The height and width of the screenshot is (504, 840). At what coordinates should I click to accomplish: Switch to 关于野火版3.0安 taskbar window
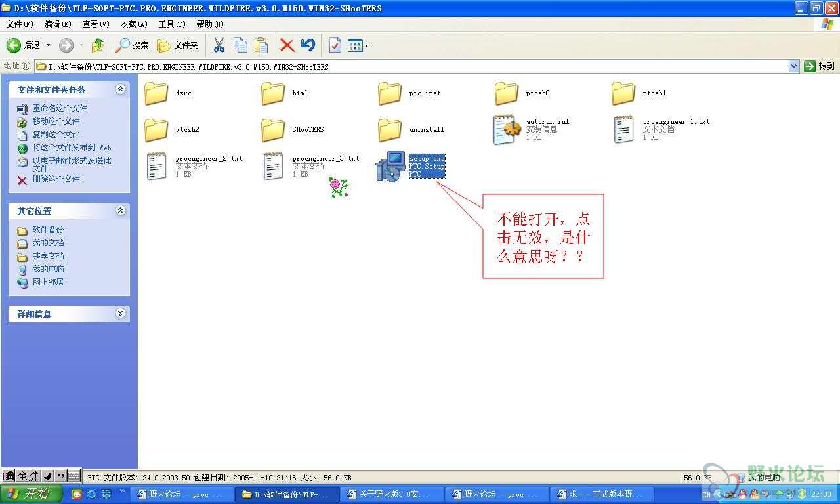point(392,494)
